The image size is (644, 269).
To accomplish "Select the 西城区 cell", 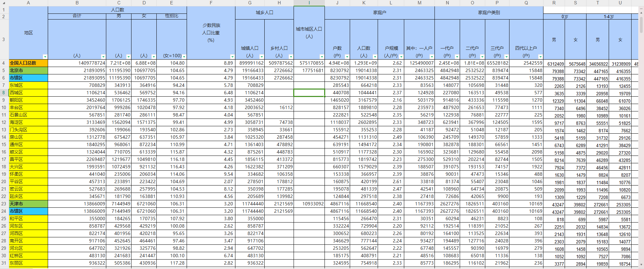I will (28, 93).
